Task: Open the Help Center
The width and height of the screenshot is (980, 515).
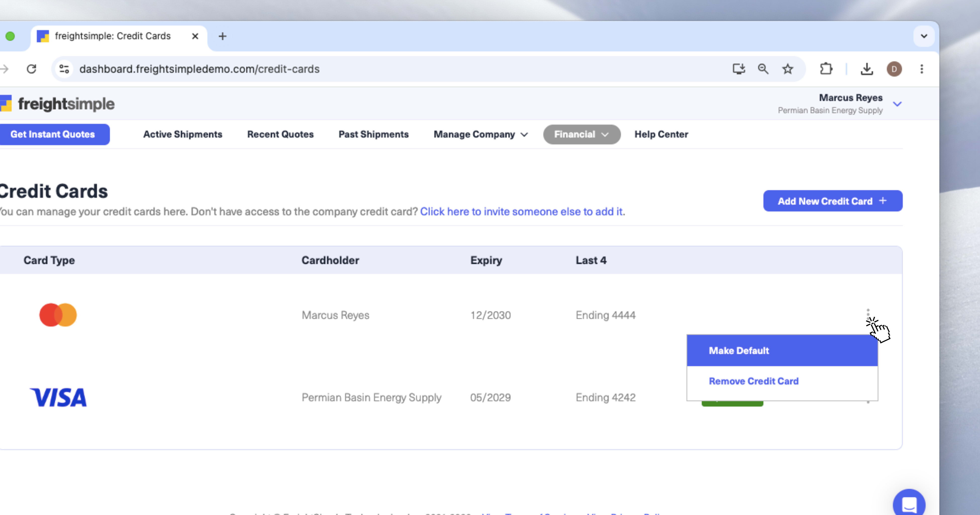Action: (x=661, y=134)
